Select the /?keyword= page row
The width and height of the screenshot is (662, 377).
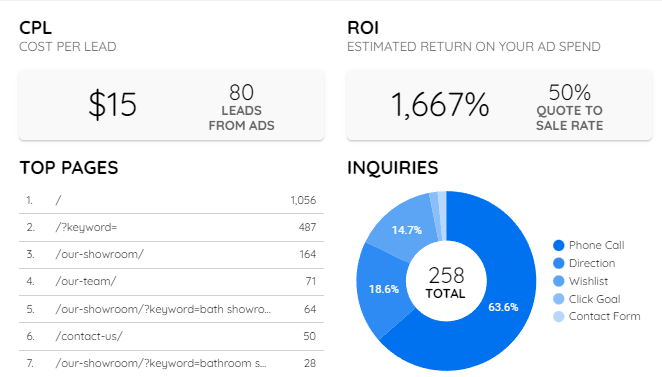(x=171, y=228)
